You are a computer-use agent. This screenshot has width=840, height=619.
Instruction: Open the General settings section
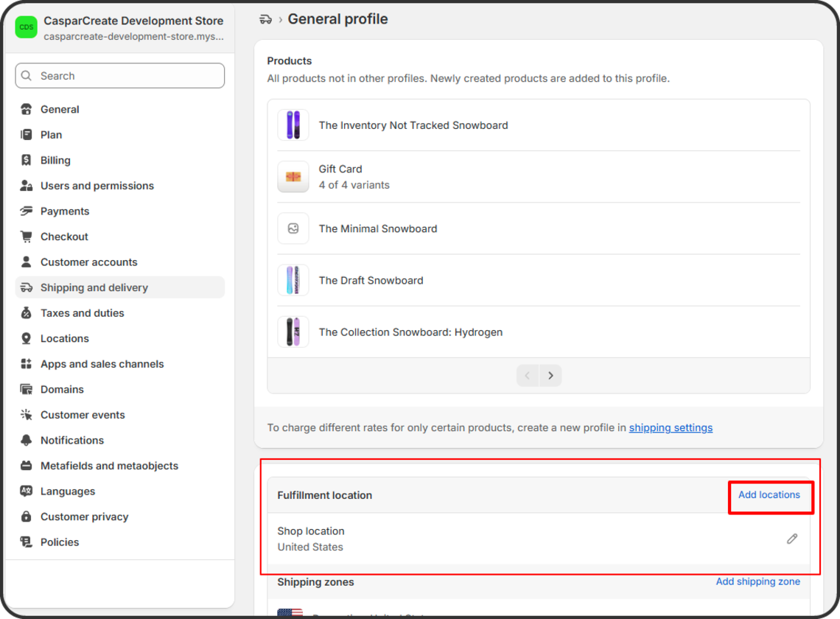click(x=60, y=109)
